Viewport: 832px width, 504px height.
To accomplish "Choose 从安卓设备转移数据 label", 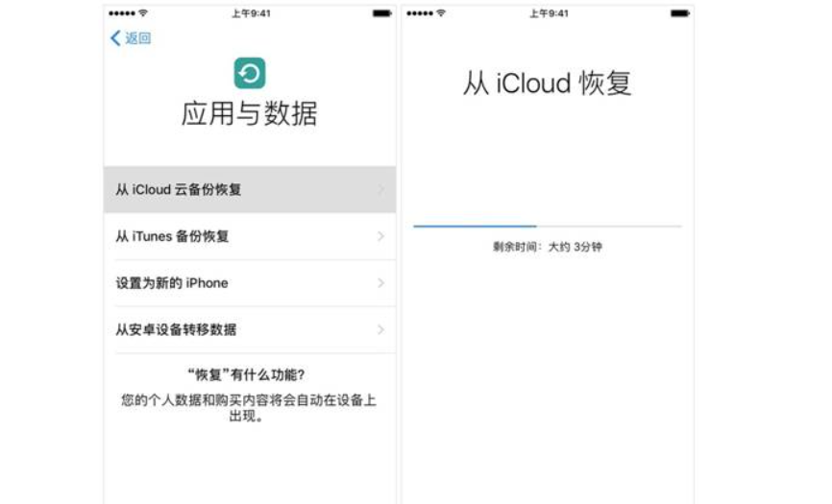I will tap(176, 330).
